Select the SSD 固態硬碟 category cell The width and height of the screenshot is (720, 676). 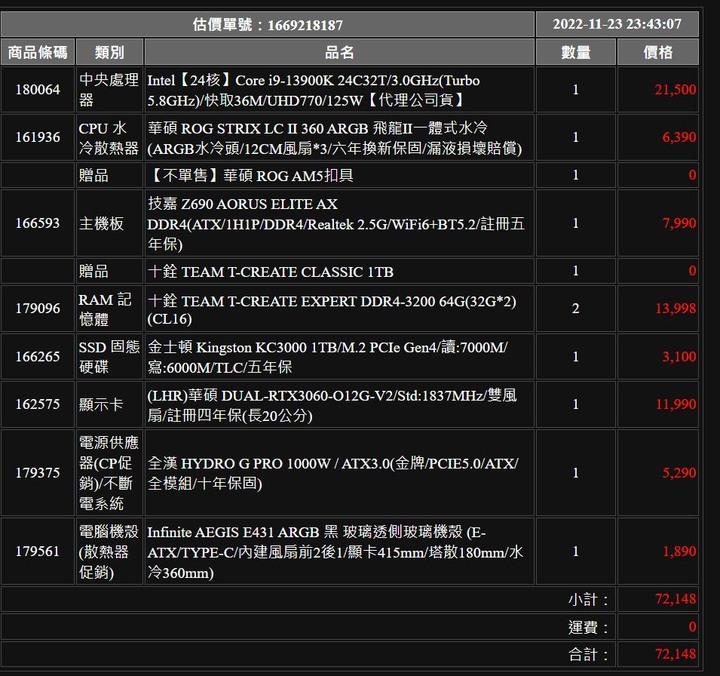[109, 357]
